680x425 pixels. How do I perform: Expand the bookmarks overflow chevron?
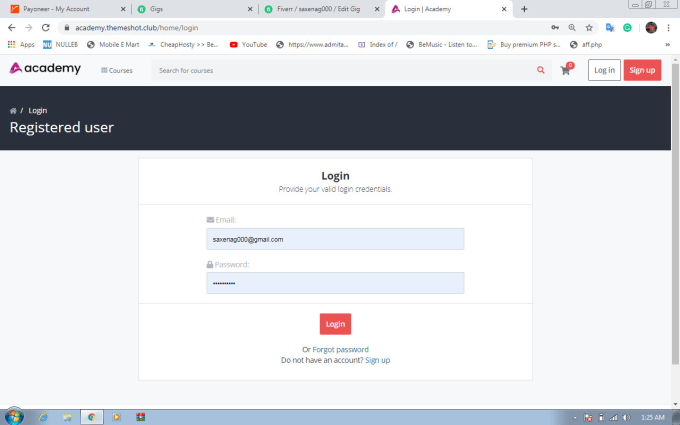tap(668, 45)
